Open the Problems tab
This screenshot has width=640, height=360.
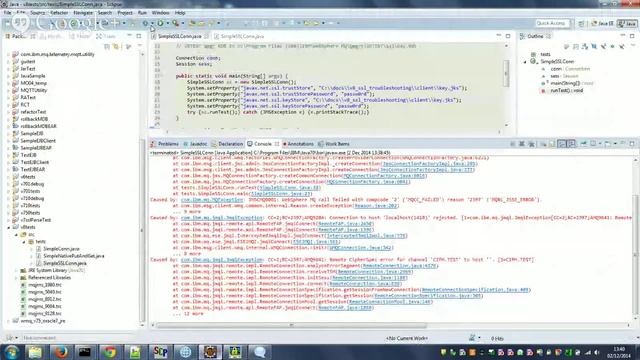coord(165,144)
